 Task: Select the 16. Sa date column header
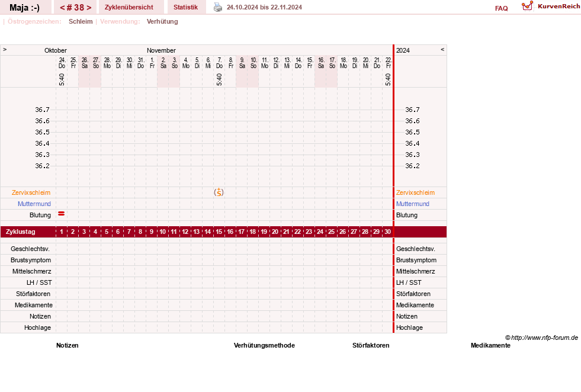(x=321, y=63)
